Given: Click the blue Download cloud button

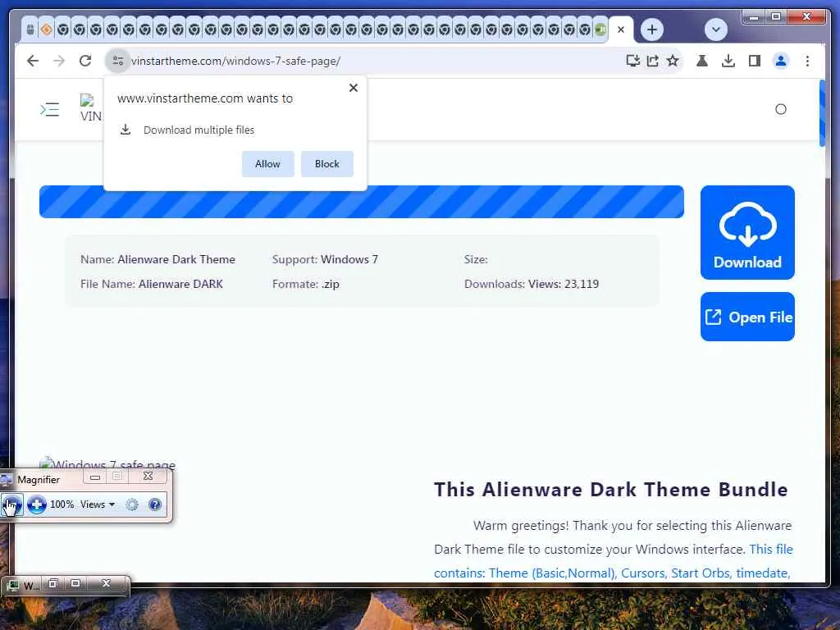Looking at the screenshot, I should (747, 232).
